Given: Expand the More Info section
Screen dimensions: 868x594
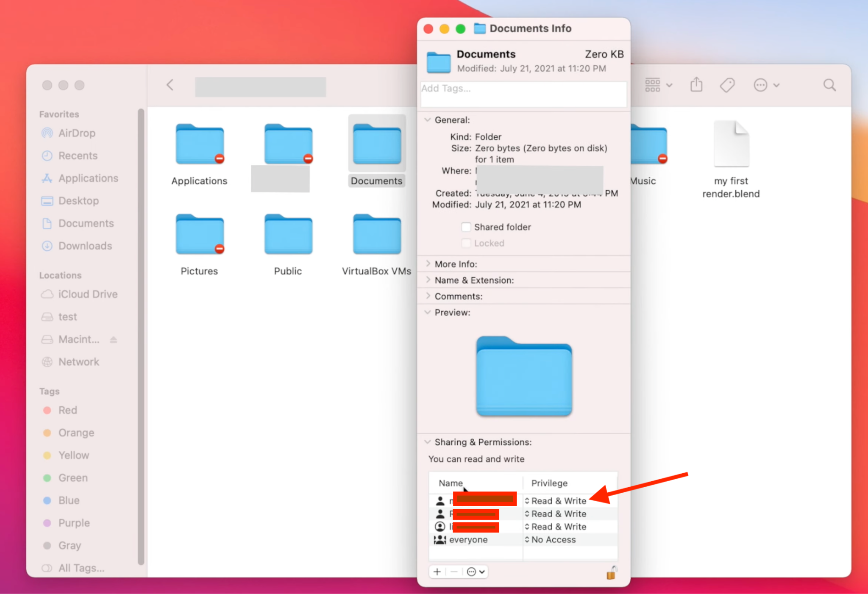Looking at the screenshot, I should [428, 264].
